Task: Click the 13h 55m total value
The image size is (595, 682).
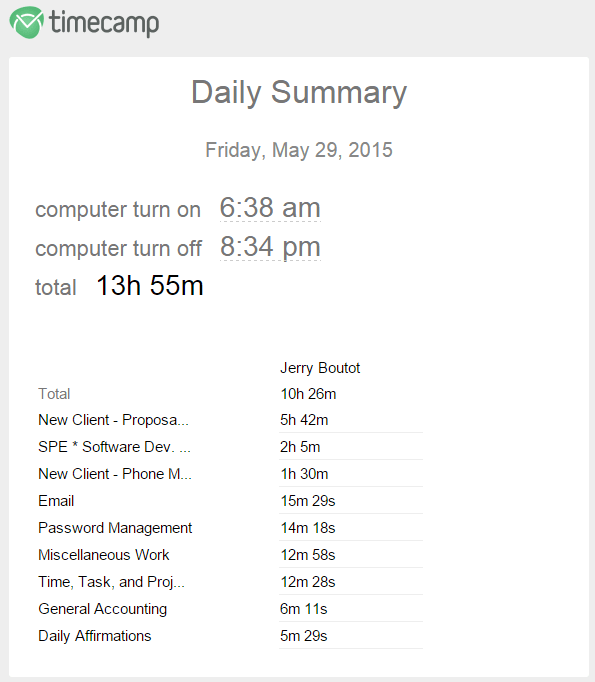Action: pyautogui.click(x=150, y=286)
